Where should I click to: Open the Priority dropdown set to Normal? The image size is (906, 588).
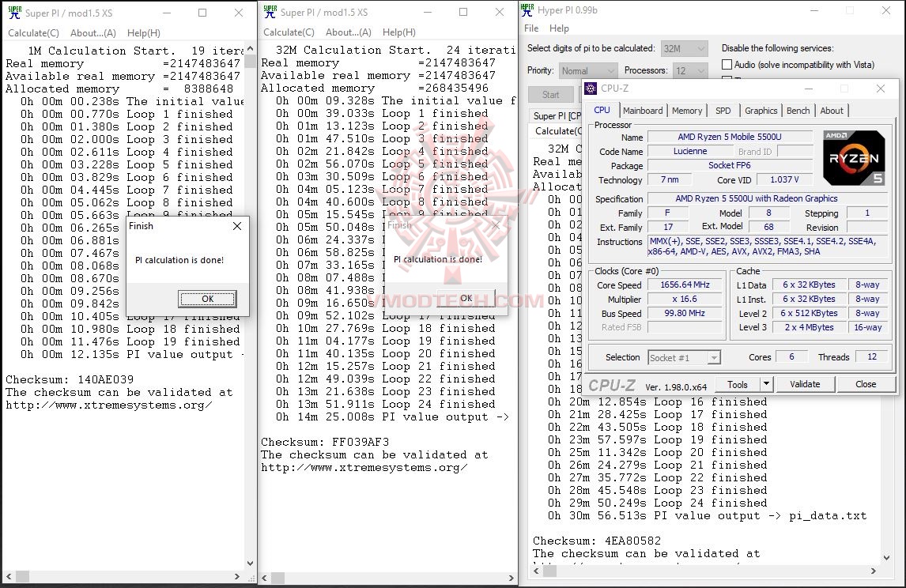coord(588,70)
